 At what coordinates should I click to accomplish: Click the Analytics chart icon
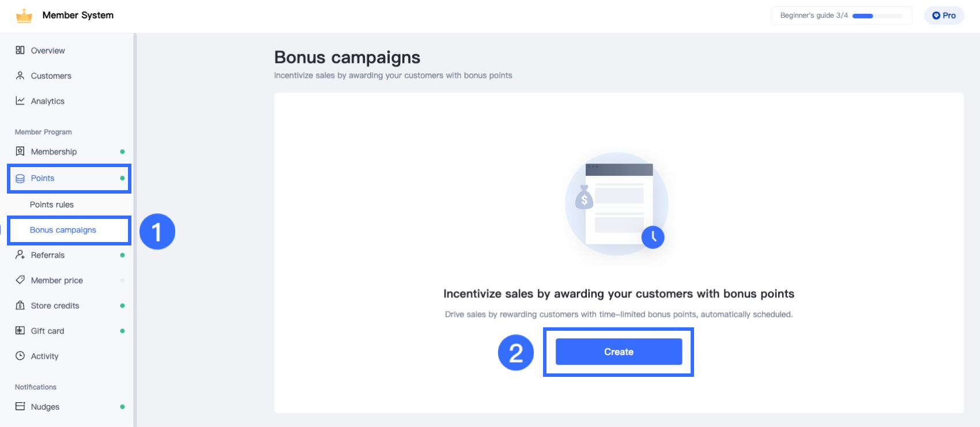coord(20,101)
